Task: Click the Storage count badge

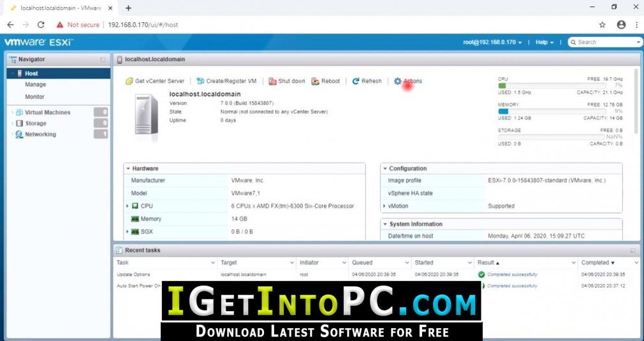Action: pos(101,123)
